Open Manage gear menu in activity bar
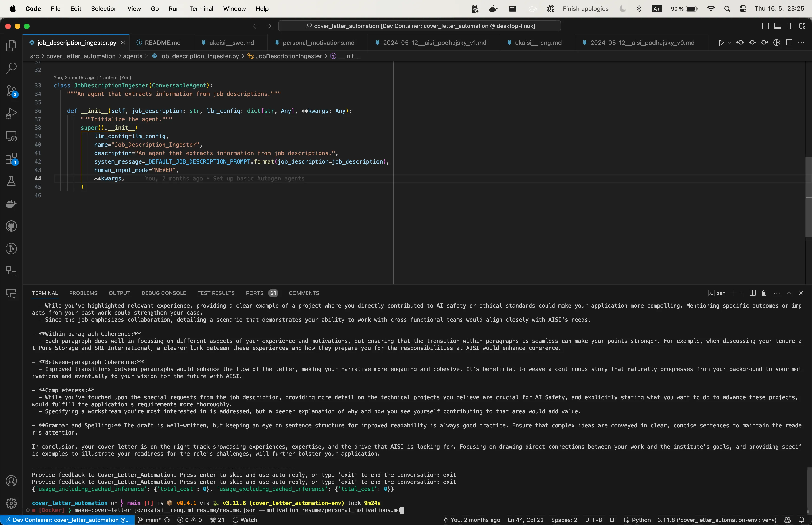 click(11, 503)
